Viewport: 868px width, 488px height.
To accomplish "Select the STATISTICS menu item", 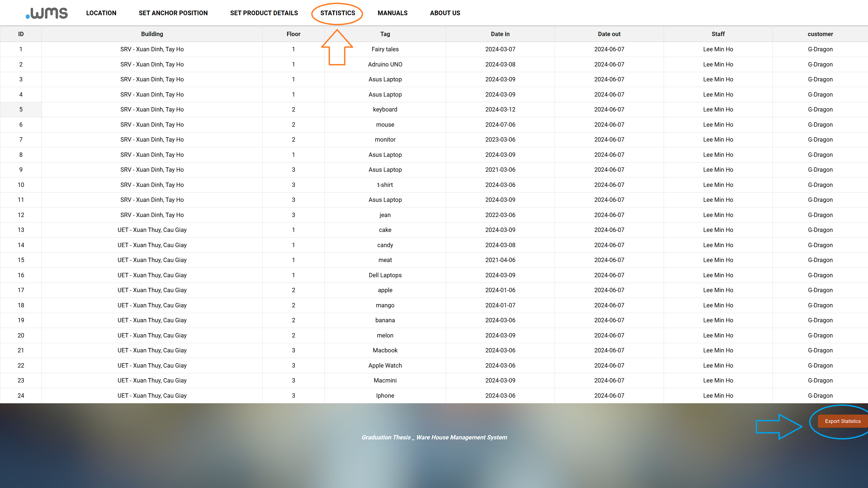I will tap(337, 13).
